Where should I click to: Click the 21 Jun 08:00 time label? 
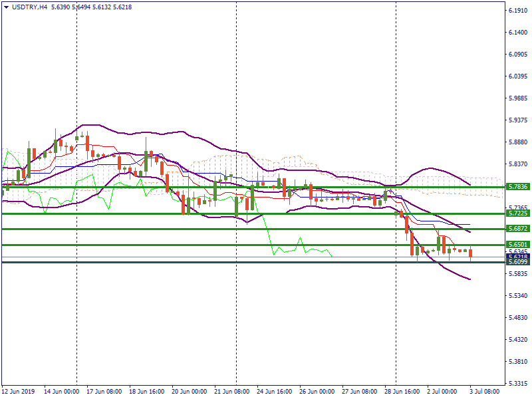[x=232, y=392]
